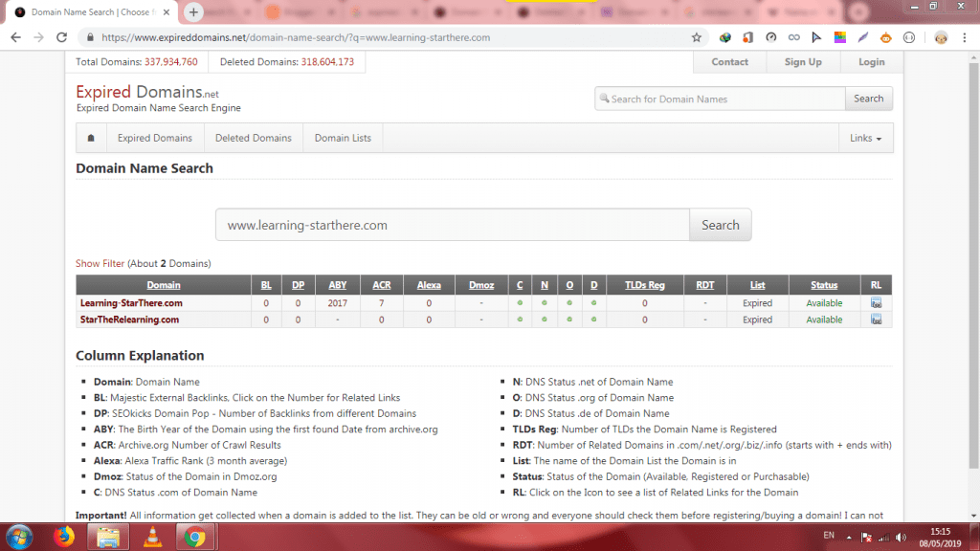Open the Expired Domains menu tab
This screenshot has width=980, height=551.
pos(155,138)
